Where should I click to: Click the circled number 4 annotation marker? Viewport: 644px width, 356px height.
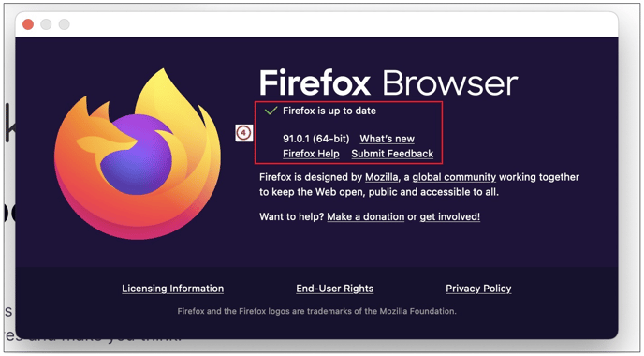click(x=243, y=133)
